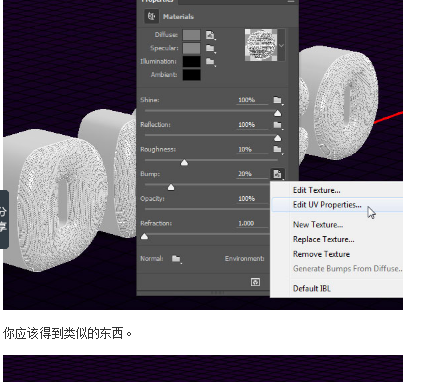Click the Reflection 100% value field
The height and width of the screenshot is (382, 446).
(252, 125)
